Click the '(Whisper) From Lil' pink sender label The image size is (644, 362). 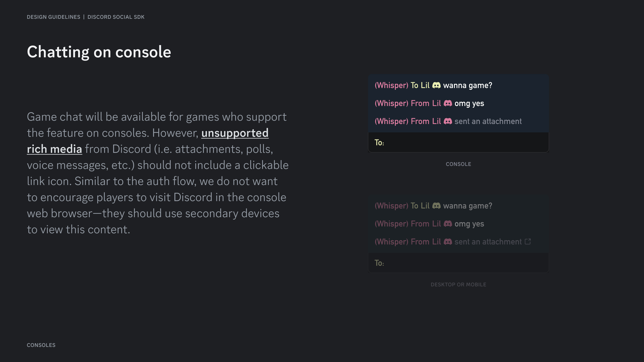click(x=408, y=103)
